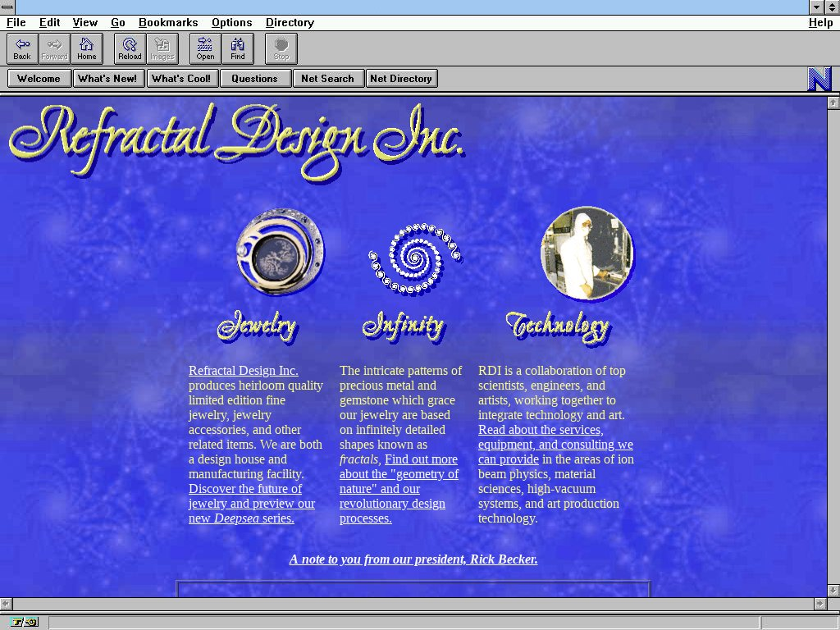The height and width of the screenshot is (630, 840).
Task: Click the Netscape N logo icon
Action: pos(819,79)
